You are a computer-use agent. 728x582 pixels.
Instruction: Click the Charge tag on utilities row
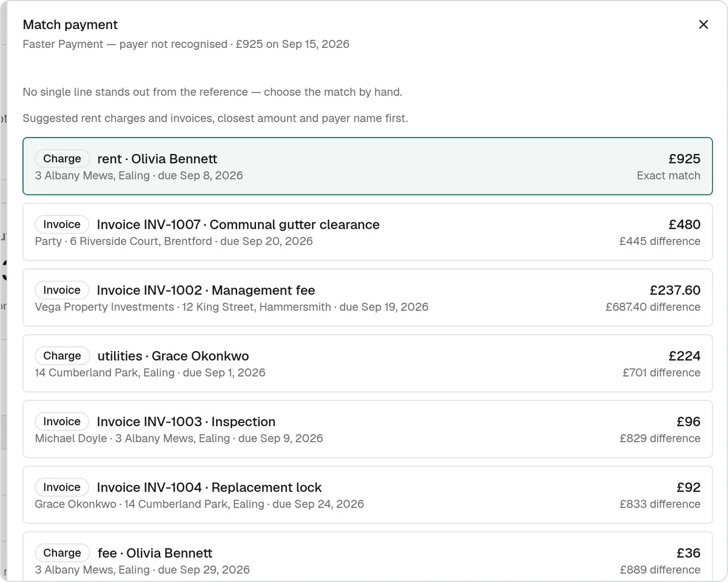click(62, 356)
